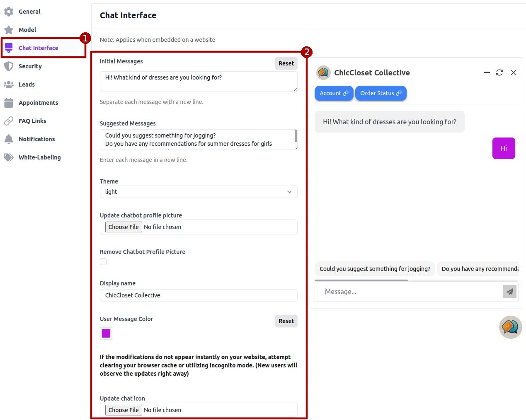This screenshot has height=420, width=526.
Task: Open the Theme dropdown set to light
Action: [x=199, y=192]
